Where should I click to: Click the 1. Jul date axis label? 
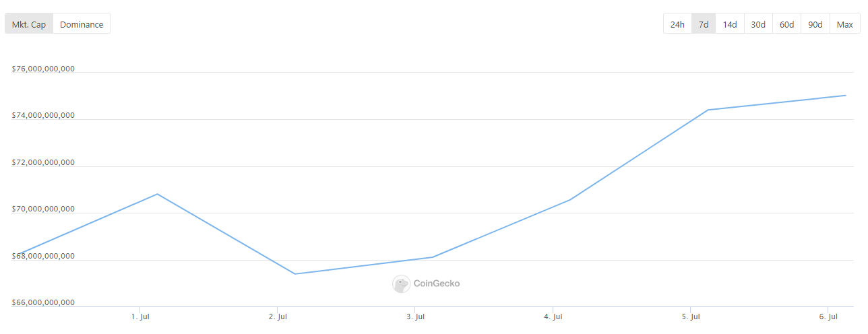(x=140, y=316)
